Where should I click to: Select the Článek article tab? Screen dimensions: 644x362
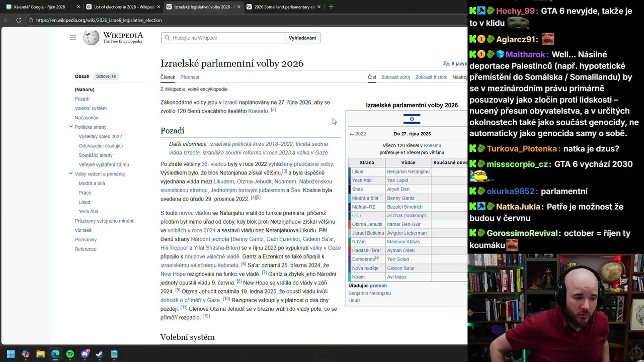coord(168,77)
